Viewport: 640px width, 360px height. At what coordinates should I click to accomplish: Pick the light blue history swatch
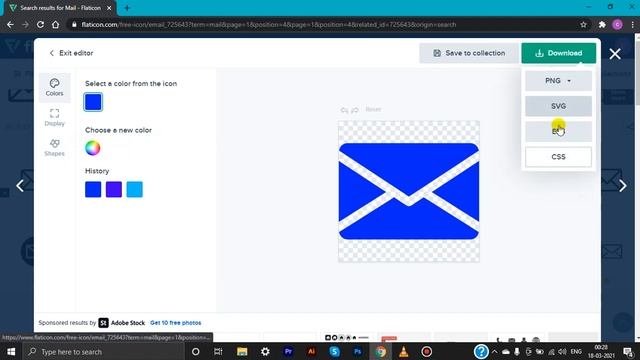tap(135, 189)
